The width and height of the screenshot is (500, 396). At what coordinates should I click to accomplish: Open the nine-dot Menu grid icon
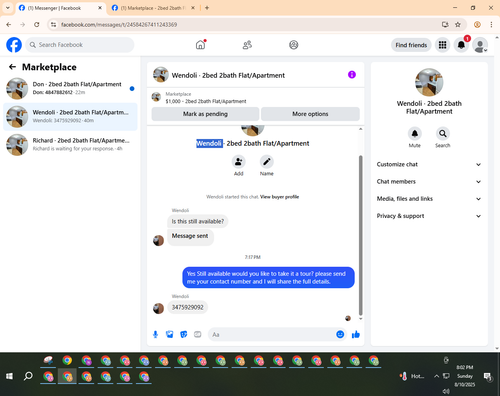point(442,45)
